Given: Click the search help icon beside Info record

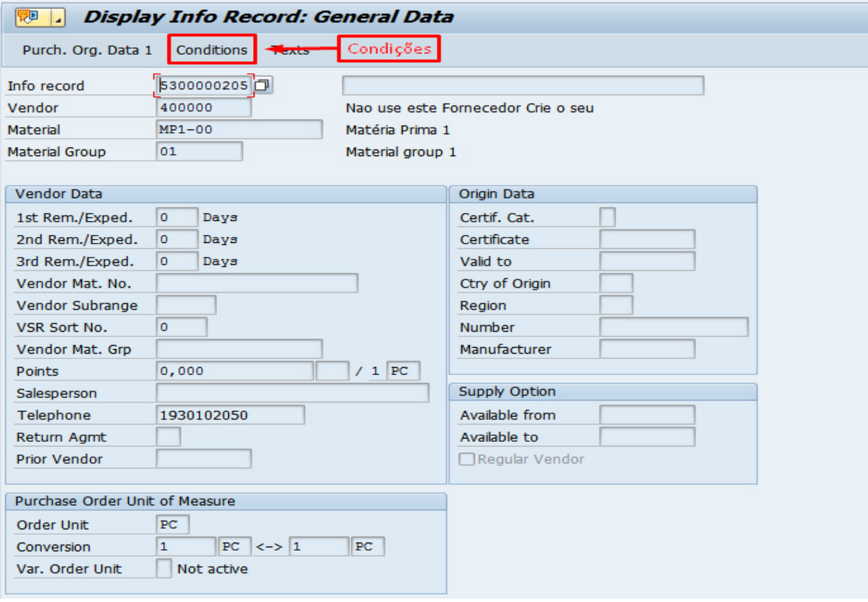Looking at the screenshot, I should click(x=264, y=85).
